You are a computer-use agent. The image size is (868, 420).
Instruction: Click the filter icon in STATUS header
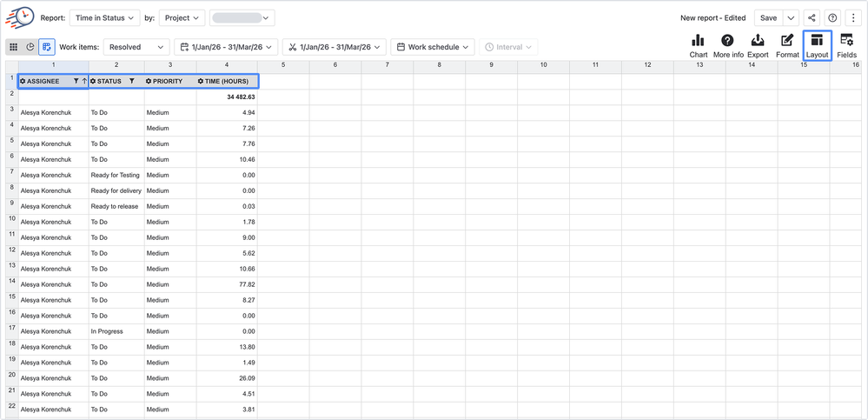132,82
